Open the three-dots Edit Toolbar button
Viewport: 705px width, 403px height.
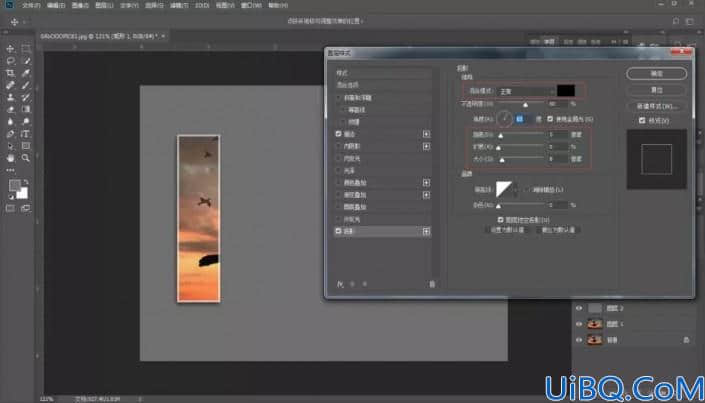pos(10,170)
